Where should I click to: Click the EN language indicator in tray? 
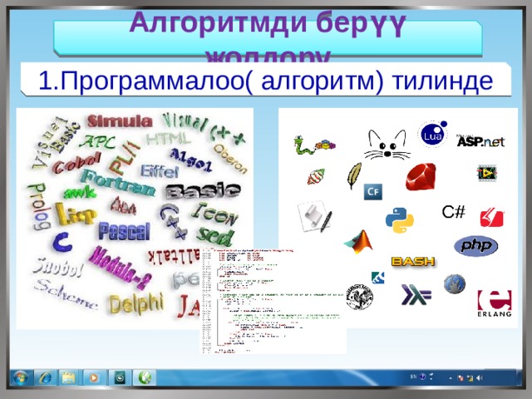click(x=413, y=377)
